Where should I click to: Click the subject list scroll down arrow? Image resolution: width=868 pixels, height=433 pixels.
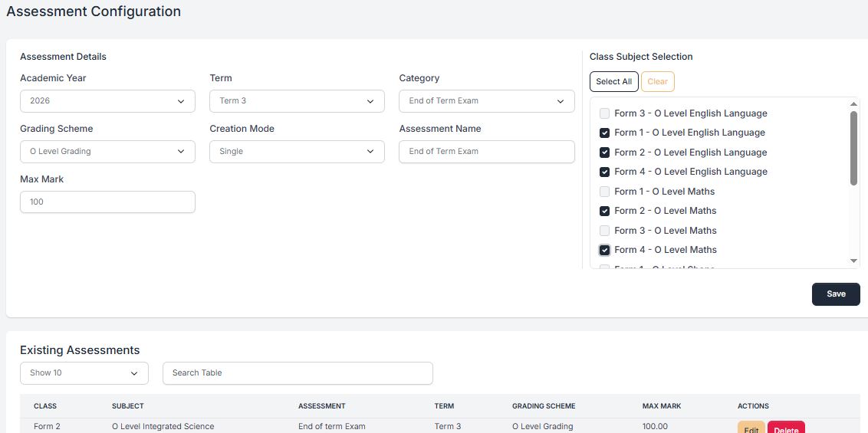coord(853,261)
